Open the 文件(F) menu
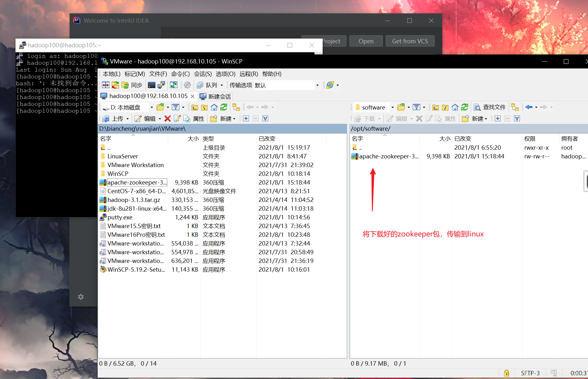This screenshot has width=588, height=379. [x=158, y=74]
